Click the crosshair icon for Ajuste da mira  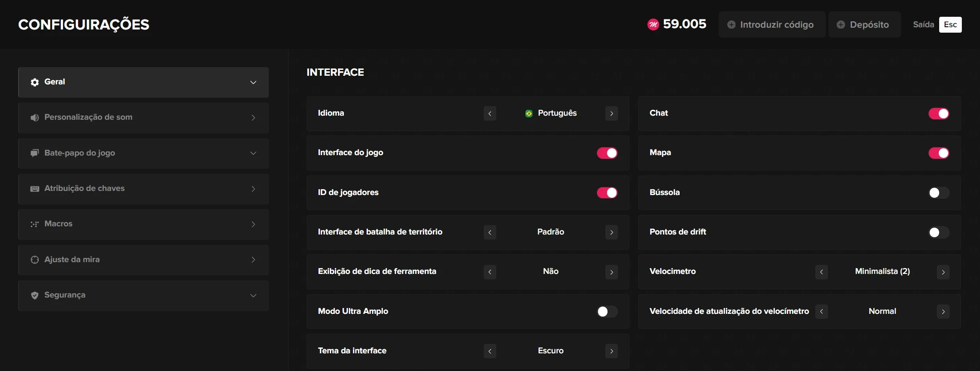coord(34,260)
